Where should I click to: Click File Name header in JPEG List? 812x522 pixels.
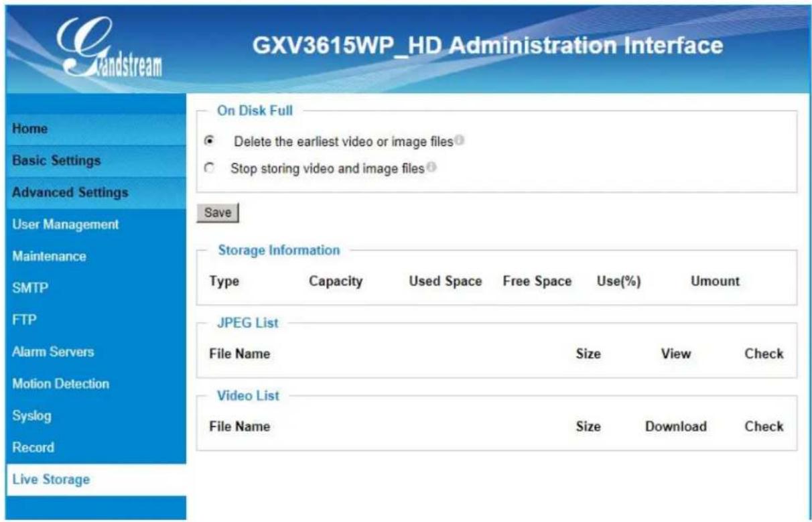tap(240, 354)
